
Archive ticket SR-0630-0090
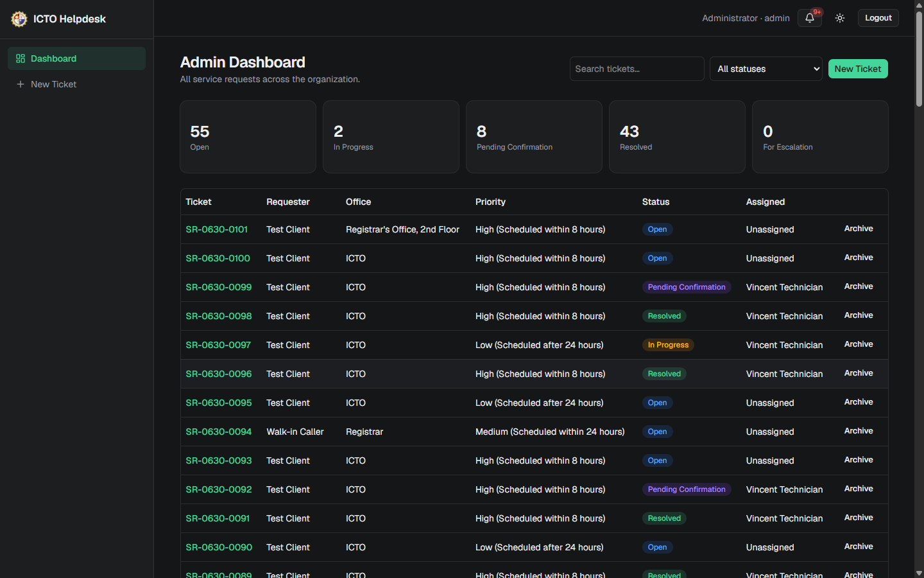[x=859, y=547]
